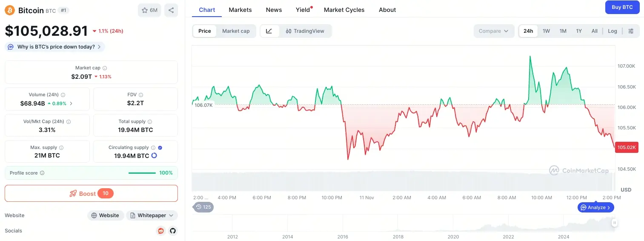Select the 24h time range
Viewport: 644px width, 241px height.
528,31
